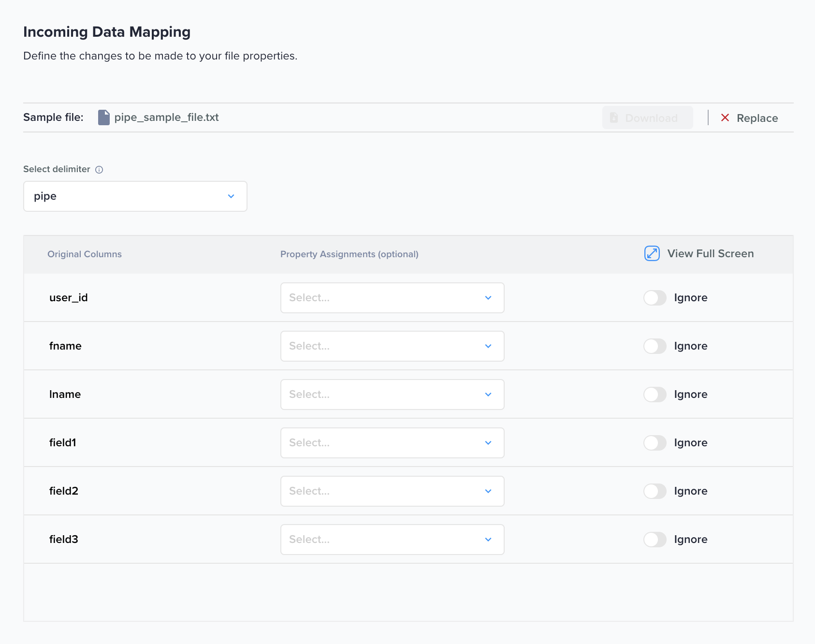The height and width of the screenshot is (644, 815).
Task: Click chevron arrow in field1 property dropdown
Action: tap(488, 443)
